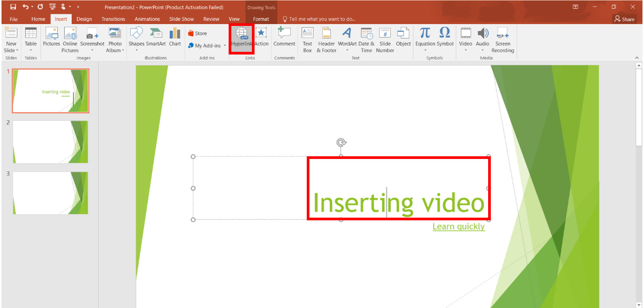This screenshot has width=644, height=308.
Task: Open the Animations tab
Action: coord(147,19)
